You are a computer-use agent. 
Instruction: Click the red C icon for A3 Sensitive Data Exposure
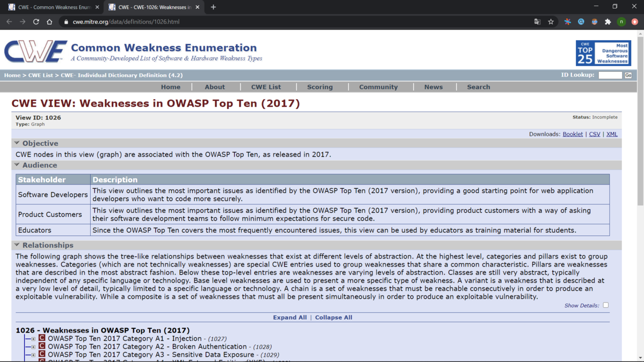pos(42,354)
